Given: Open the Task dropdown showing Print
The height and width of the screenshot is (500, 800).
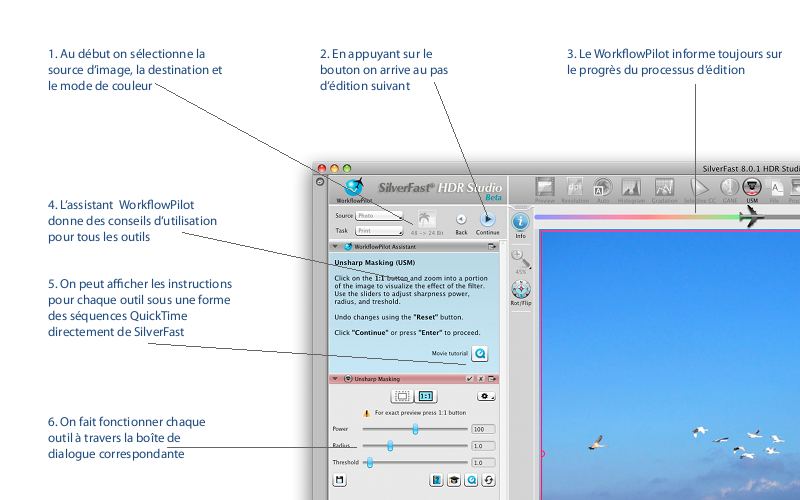Looking at the screenshot, I should (379, 230).
